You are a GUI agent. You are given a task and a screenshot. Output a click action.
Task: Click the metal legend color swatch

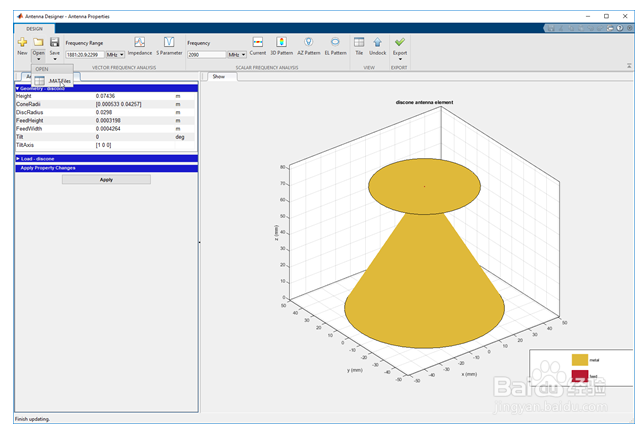[x=579, y=360]
